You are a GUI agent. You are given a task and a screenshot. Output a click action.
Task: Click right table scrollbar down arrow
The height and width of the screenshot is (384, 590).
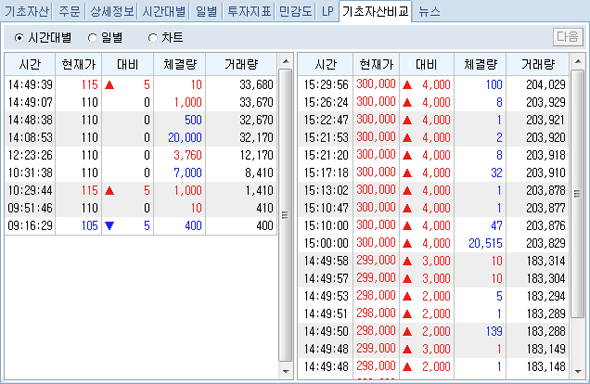tap(578, 372)
